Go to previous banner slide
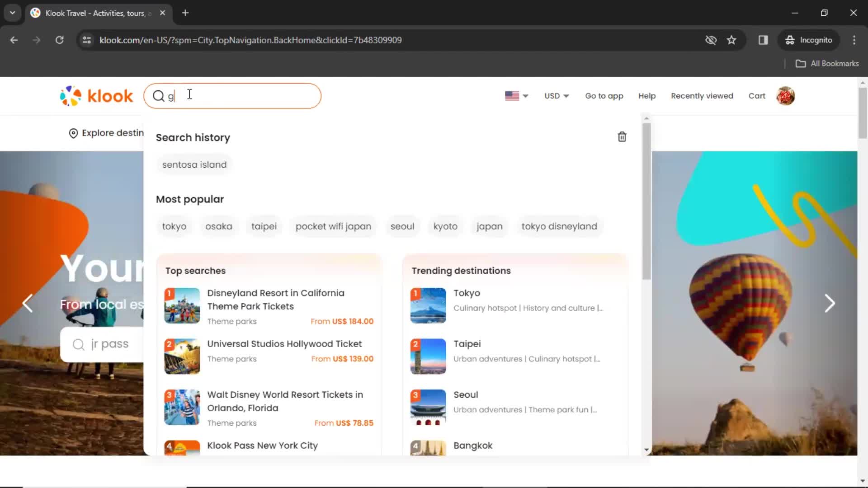Image resolution: width=868 pixels, height=488 pixels. click(x=28, y=303)
